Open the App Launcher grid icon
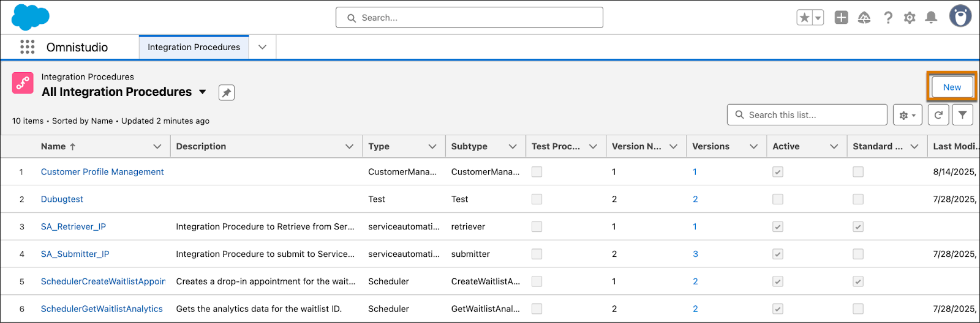The width and height of the screenshot is (980, 323). click(27, 47)
